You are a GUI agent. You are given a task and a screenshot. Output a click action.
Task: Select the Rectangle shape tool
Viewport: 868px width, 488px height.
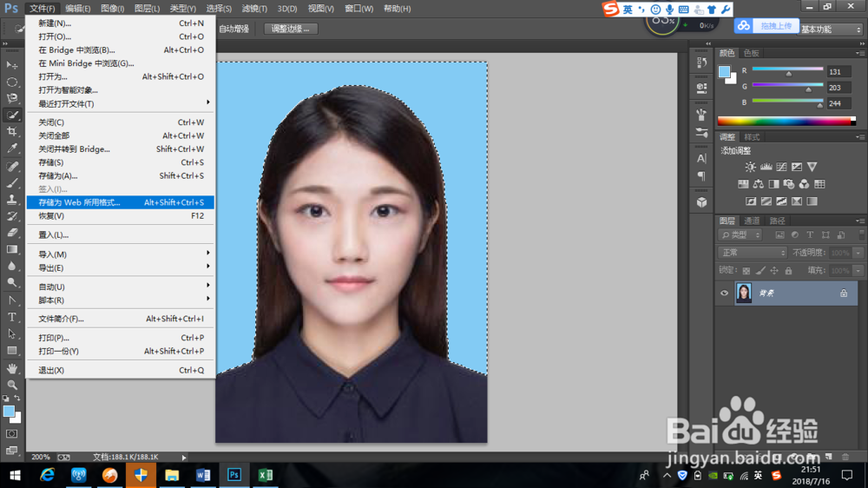pos(11,351)
